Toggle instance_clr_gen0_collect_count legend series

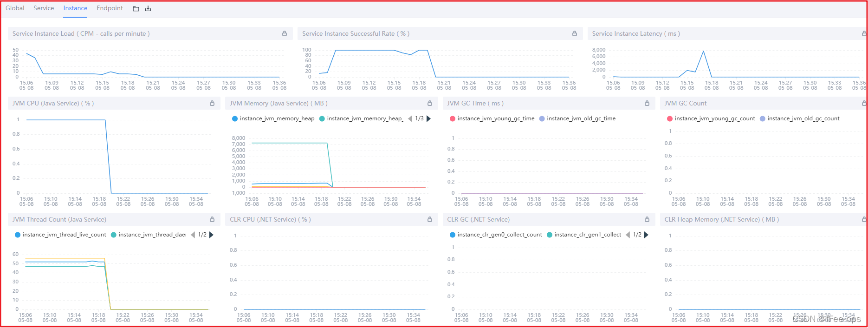tap(496, 235)
